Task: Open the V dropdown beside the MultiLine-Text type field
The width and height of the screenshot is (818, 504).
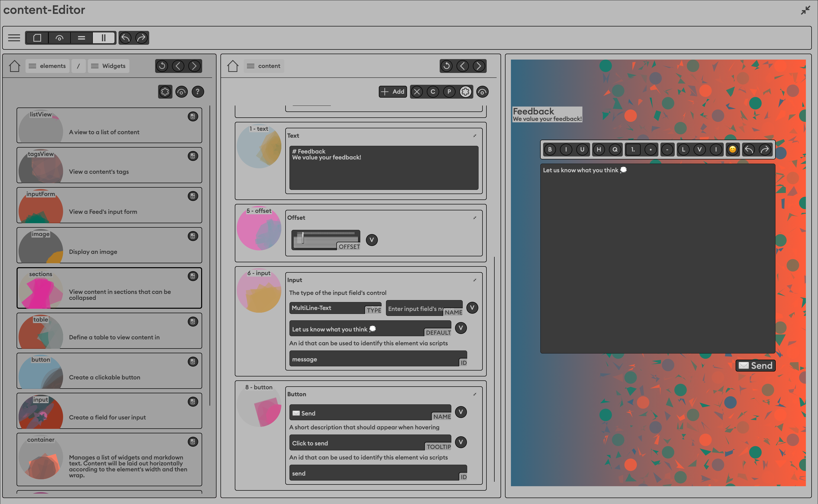Action: pyautogui.click(x=472, y=308)
